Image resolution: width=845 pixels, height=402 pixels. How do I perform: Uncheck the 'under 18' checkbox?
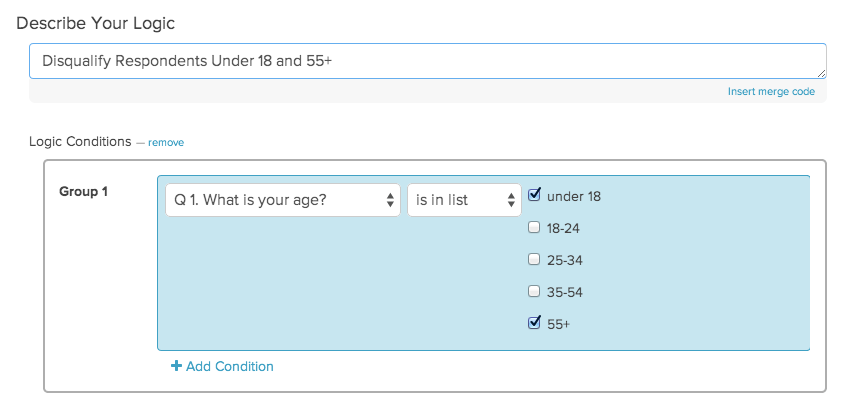tap(534, 195)
